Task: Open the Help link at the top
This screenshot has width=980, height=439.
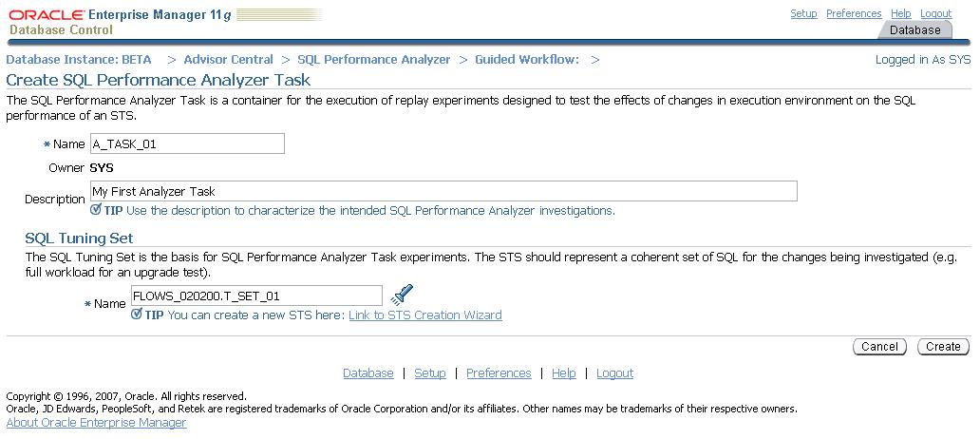Action: [901, 13]
